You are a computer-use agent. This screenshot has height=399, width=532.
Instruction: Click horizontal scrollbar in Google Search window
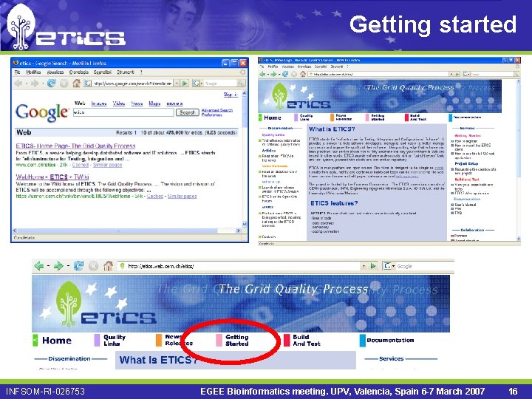coord(127,231)
